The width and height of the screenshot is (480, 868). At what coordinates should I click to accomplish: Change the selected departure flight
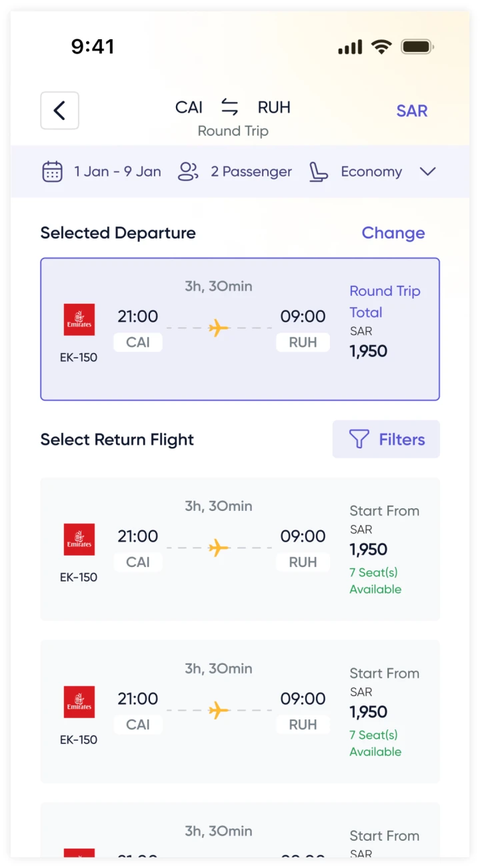point(393,233)
